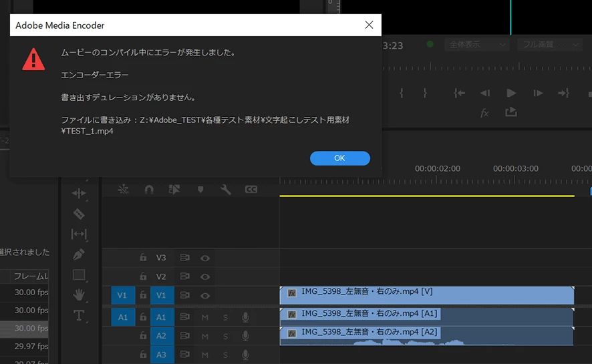592x364 pixels.
Task: Select audio clip IMG_5398 on A1
Action: click(427, 317)
